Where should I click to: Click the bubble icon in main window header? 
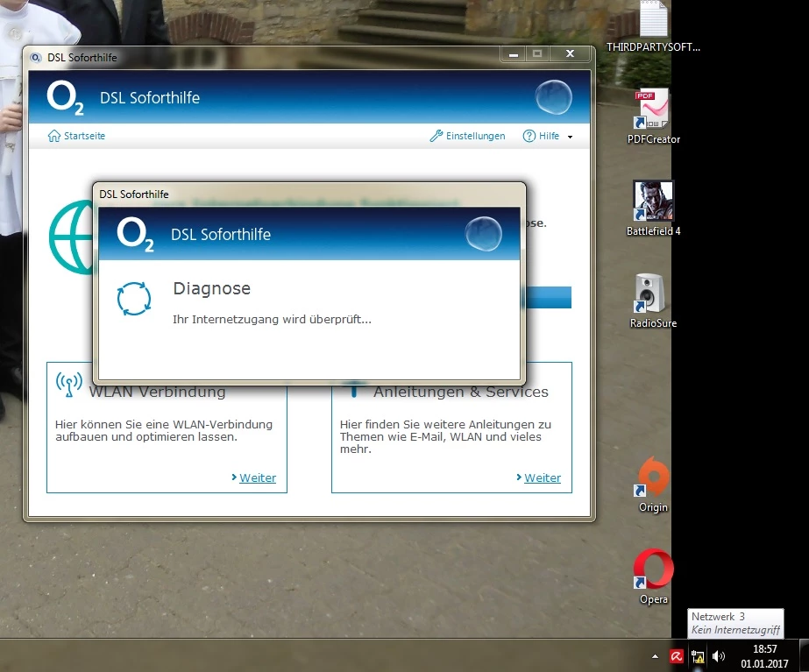tap(554, 97)
